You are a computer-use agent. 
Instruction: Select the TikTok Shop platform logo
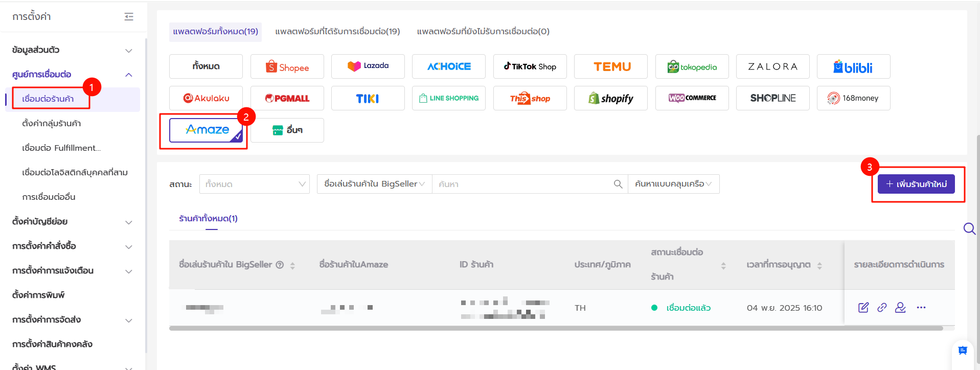(530, 67)
